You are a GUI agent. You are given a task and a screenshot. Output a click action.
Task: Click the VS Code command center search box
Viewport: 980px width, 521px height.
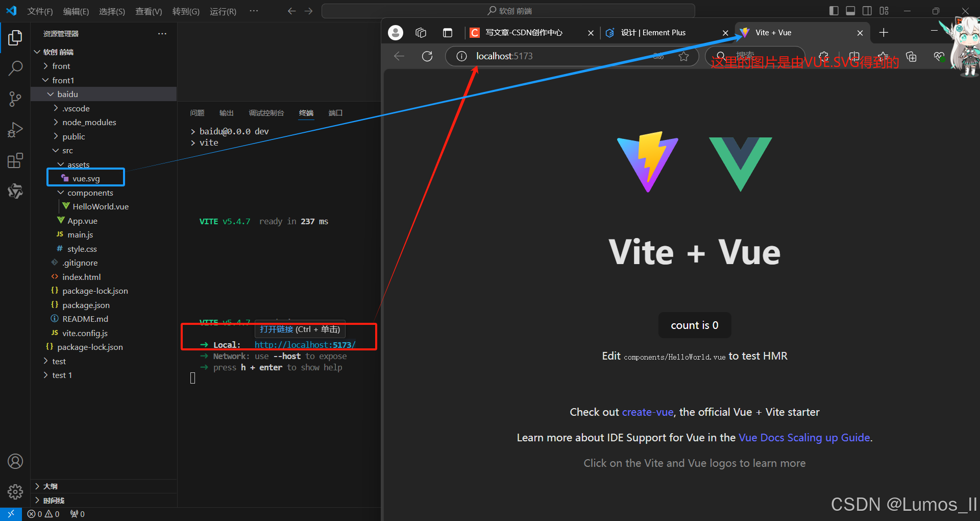tap(508, 11)
